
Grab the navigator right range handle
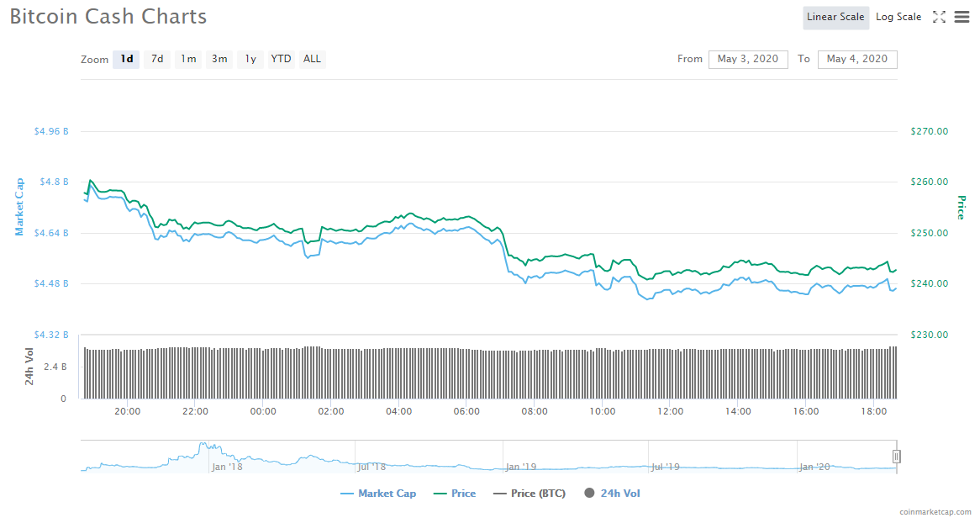click(896, 457)
